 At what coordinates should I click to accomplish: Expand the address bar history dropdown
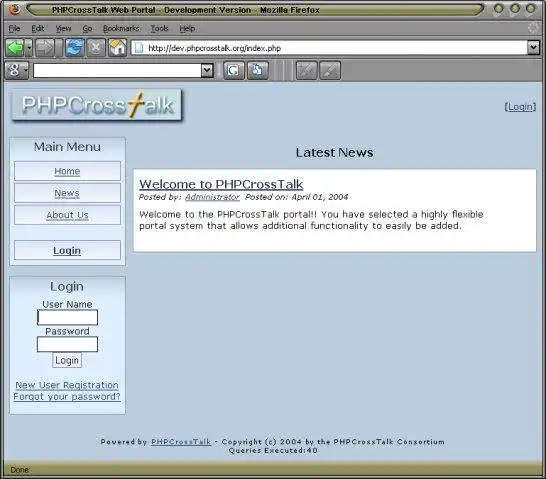(533, 48)
